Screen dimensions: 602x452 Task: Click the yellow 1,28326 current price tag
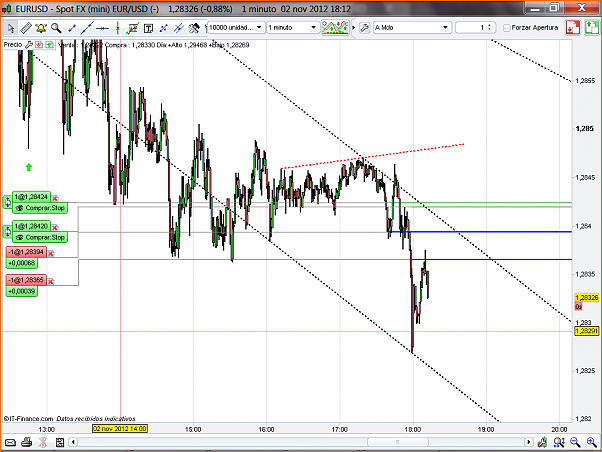(586, 298)
